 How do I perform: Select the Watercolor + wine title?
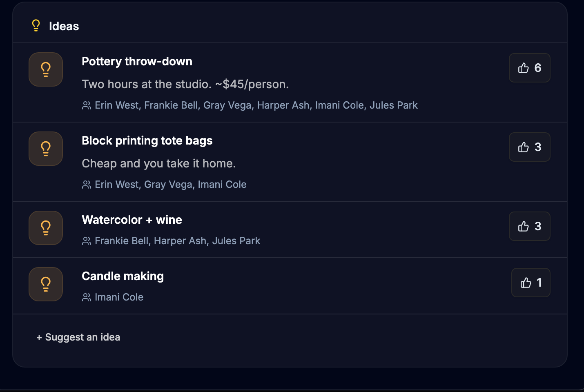pos(132,220)
